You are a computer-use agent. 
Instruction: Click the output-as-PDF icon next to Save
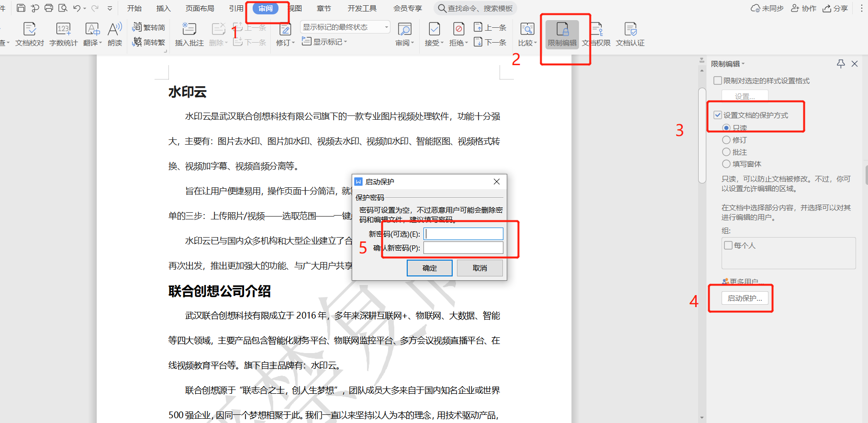(x=35, y=8)
